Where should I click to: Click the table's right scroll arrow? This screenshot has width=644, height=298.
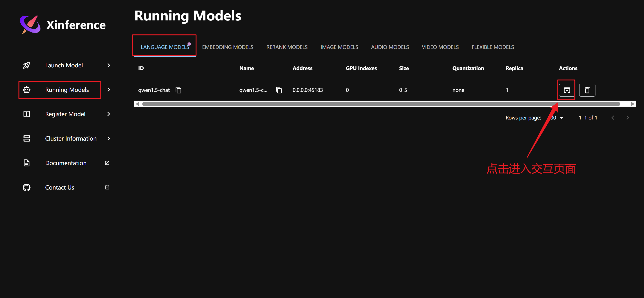point(632,104)
